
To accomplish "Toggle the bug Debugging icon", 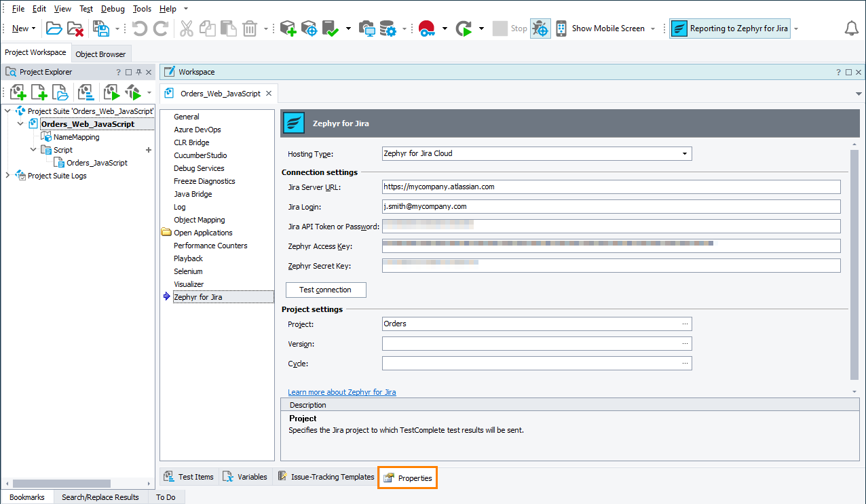I will [x=540, y=28].
